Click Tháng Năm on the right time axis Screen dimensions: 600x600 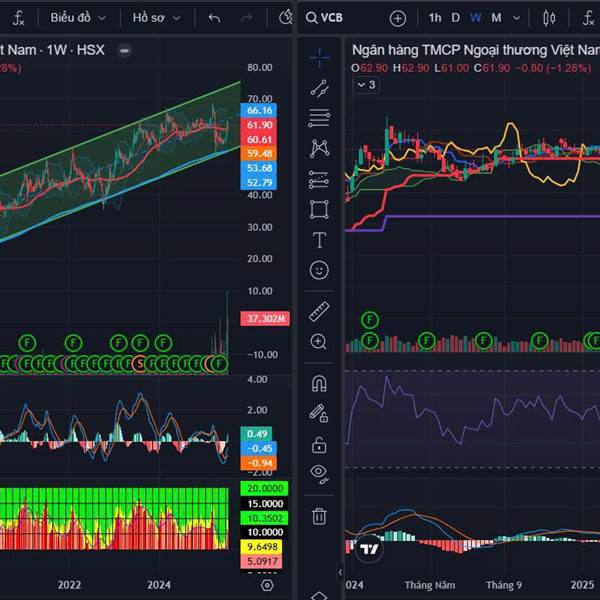pos(430,585)
